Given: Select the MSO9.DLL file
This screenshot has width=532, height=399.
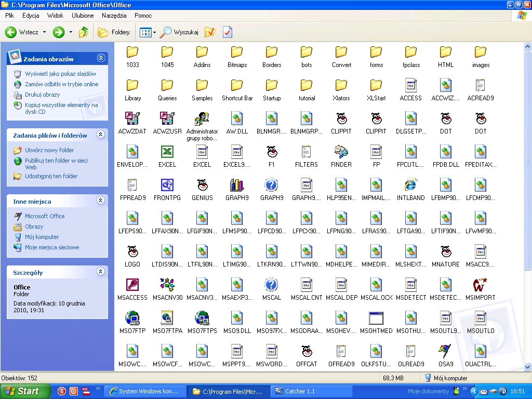Looking at the screenshot, I should (237, 318).
